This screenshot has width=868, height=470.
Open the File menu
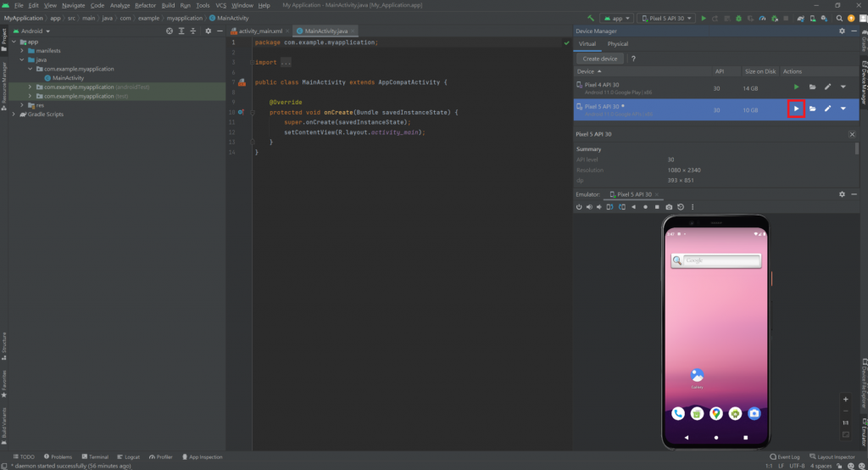pos(19,5)
